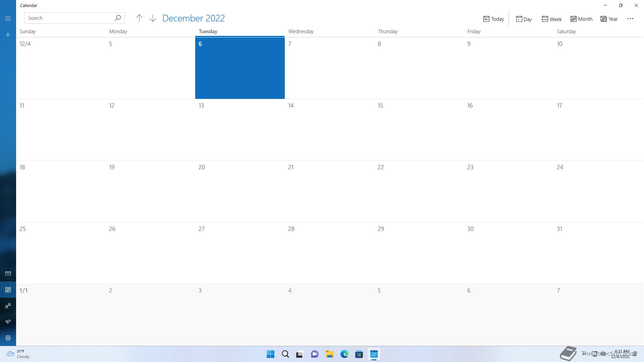Select the Calendar icon in the sidebar

pos(8,290)
